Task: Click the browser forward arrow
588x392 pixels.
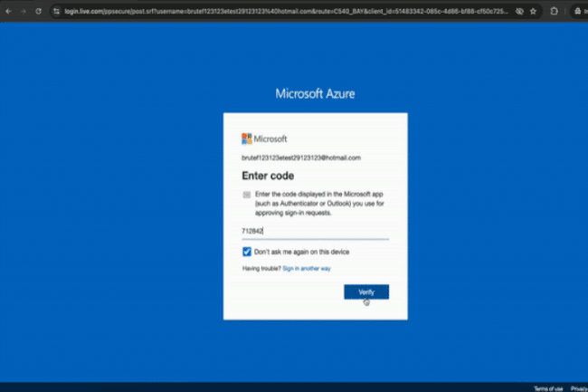Action: (24, 11)
